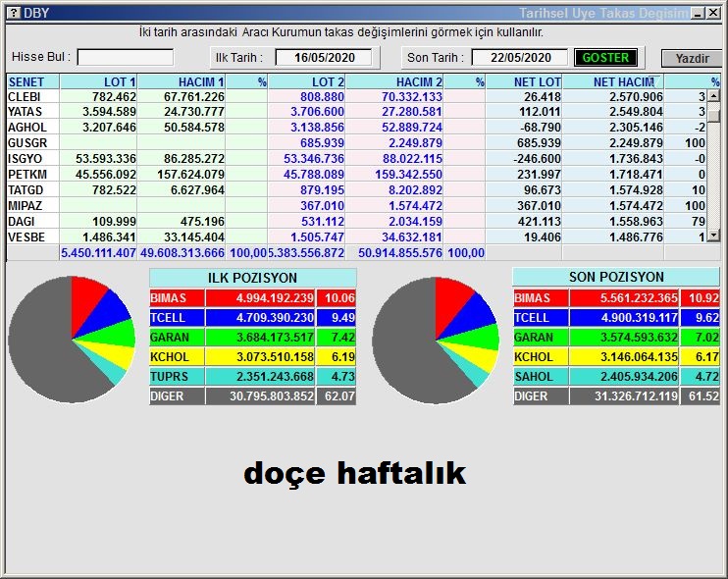Click the table scrollbar up arrow
728x579 pixels.
pos(714,95)
